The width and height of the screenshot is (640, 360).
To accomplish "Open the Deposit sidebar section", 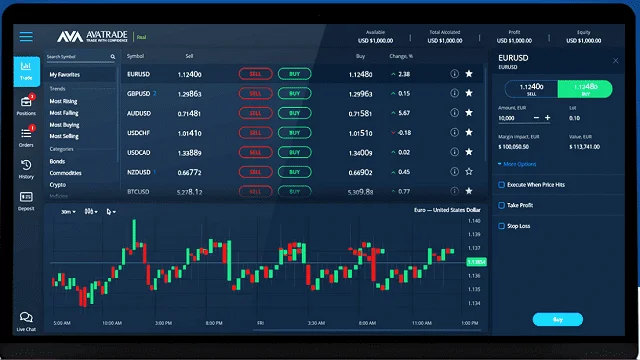I will tap(26, 201).
